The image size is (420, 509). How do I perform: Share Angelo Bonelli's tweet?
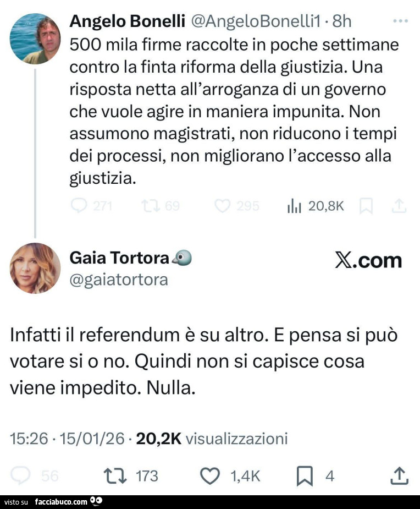[x=399, y=206]
